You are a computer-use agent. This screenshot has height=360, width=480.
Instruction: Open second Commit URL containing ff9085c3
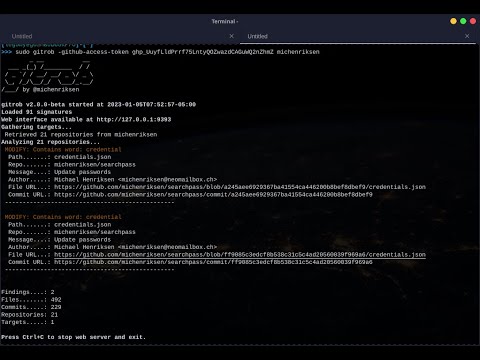click(213, 262)
